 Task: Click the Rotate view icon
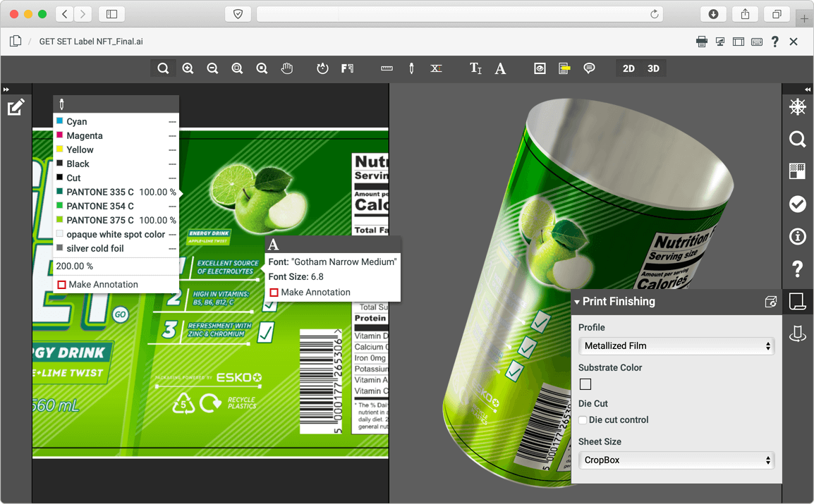322,68
